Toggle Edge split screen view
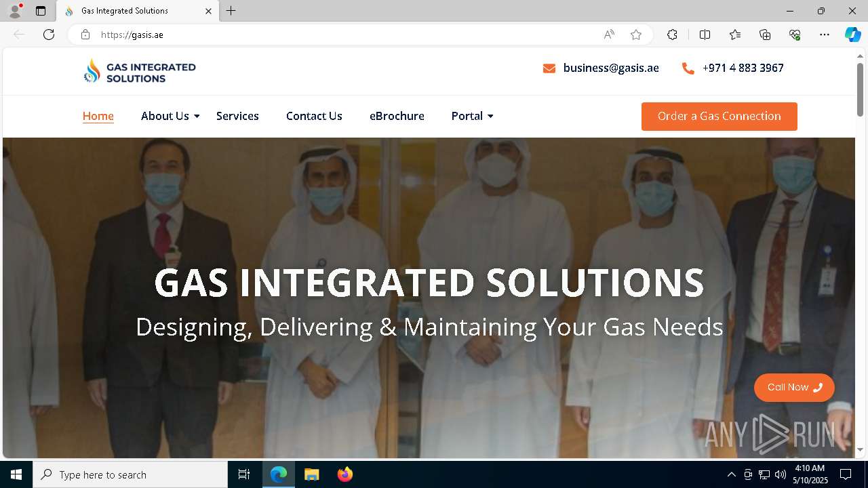 click(x=705, y=35)
